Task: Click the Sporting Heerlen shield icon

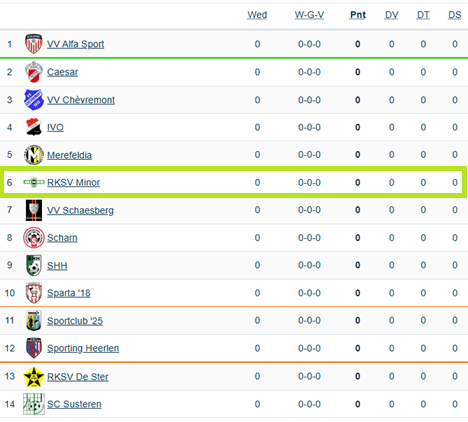Action: pos(34,348)
